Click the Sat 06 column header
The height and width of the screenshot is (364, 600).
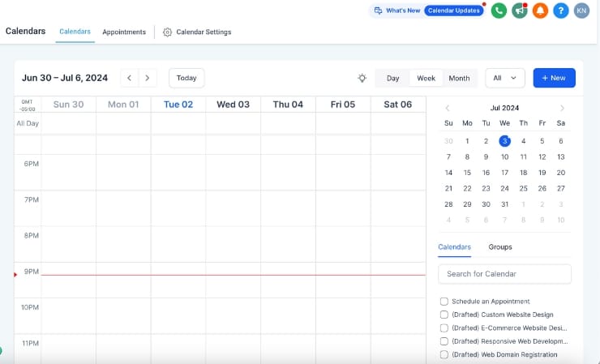[398, 105]
